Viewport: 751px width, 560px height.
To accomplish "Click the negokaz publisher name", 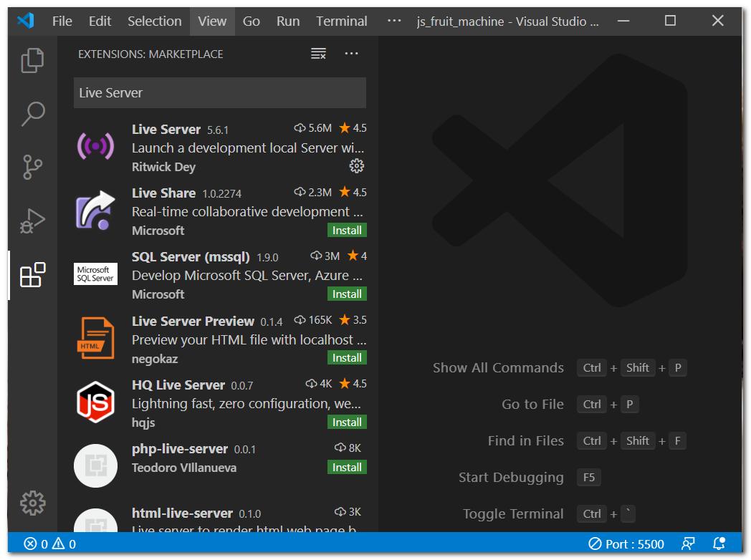I will [x=155, y=359].
